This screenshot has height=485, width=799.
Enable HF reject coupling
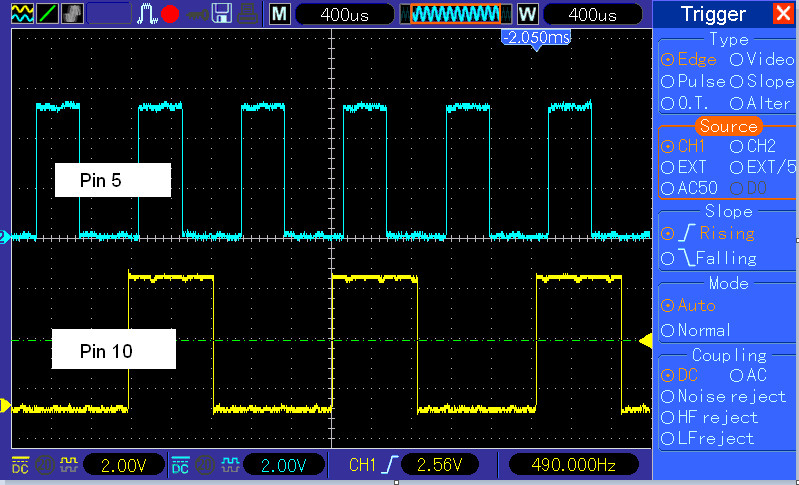click(x=710, y=417)
